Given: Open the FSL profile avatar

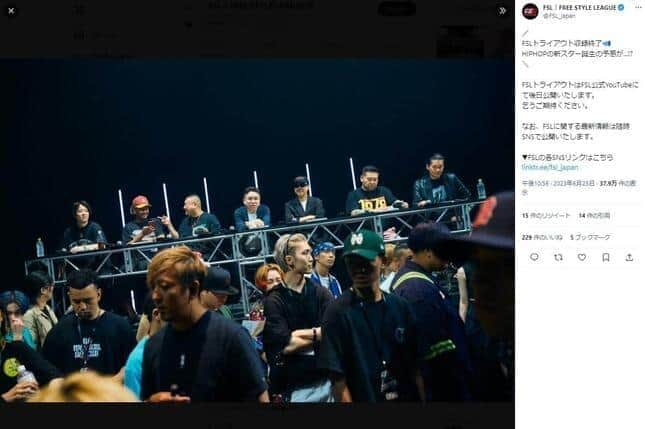Looking at the screenshot, I should click(x=530, y=11).
